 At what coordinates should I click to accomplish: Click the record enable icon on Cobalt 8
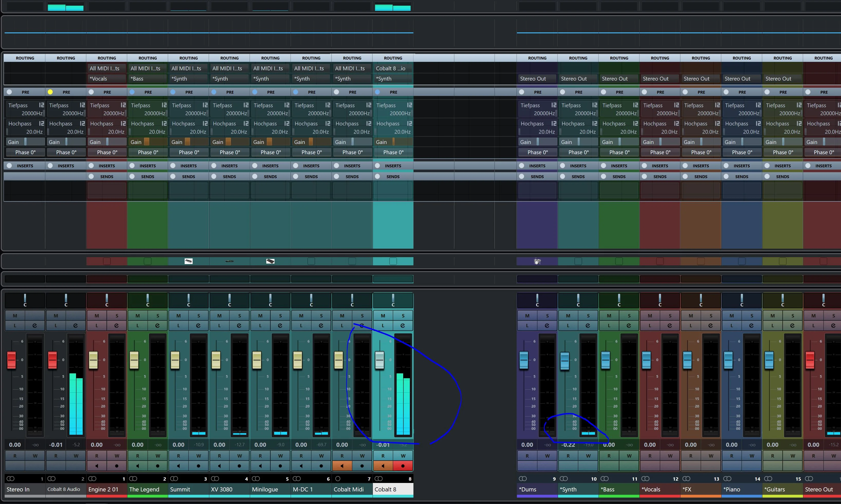(403, 466)
